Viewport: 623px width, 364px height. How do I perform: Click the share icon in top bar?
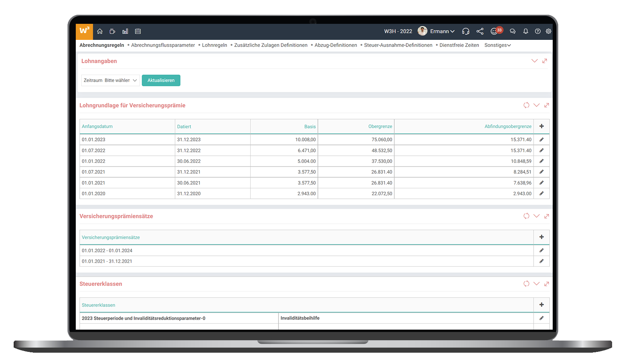point(480,31)
